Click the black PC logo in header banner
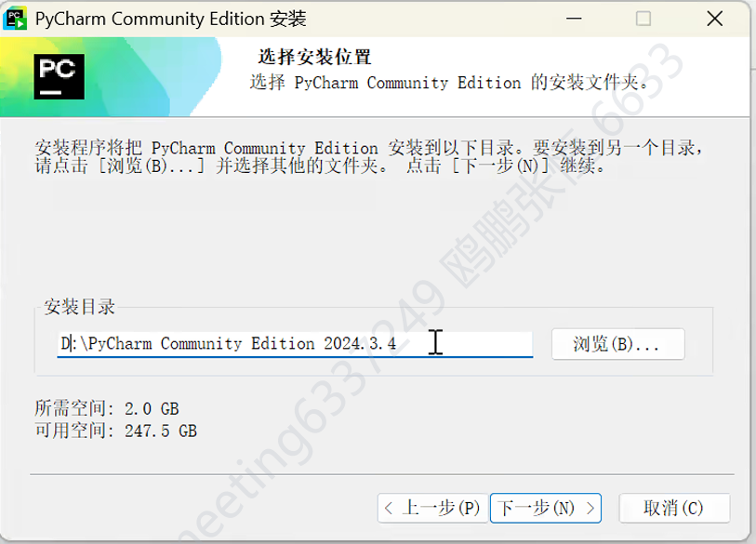Image resolution: width=756 pixels, height=544 pixels. [60, 76]
